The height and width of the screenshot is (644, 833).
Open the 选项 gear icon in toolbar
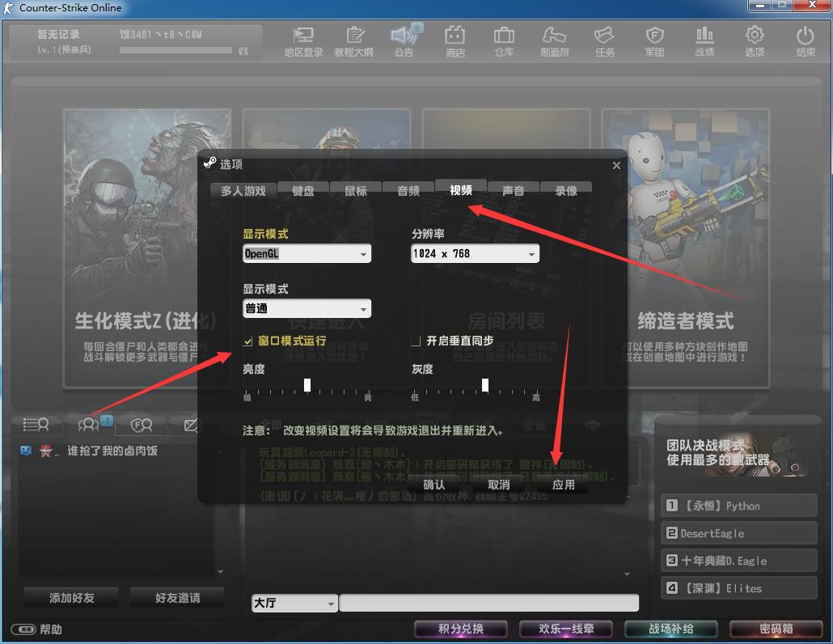pyautogui.click(x=755, y=42)
